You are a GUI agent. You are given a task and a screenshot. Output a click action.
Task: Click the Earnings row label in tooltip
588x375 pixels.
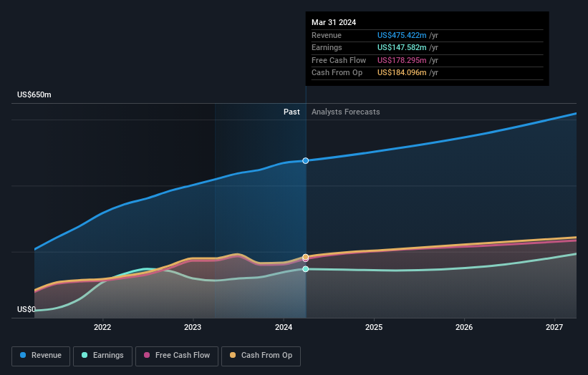coord(327,47)
